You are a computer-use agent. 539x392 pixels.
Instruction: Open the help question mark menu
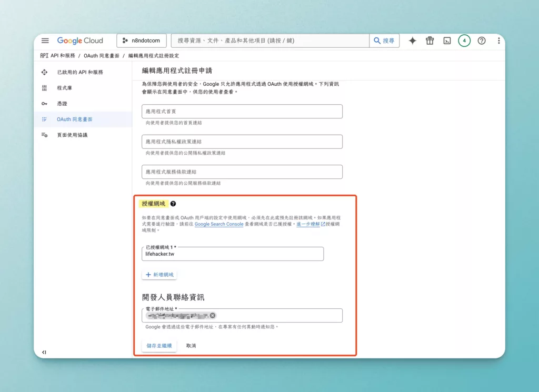[x=482, y=41]
